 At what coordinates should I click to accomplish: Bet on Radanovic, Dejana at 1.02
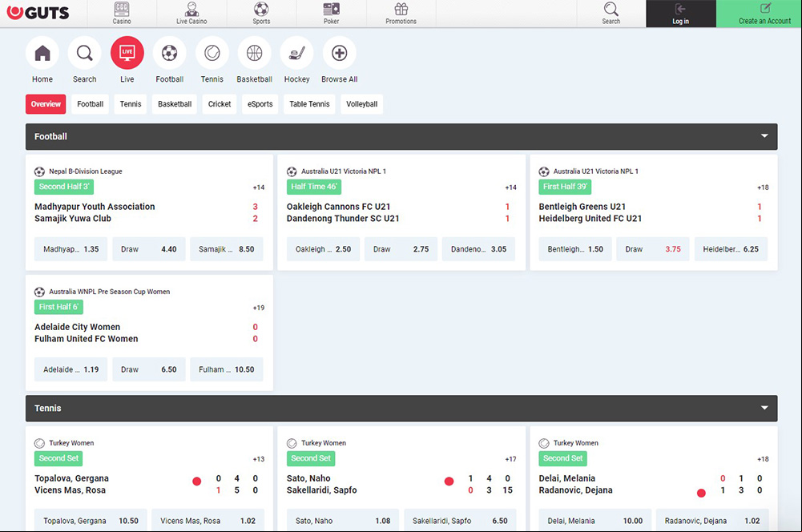click(x=712, y=520)
